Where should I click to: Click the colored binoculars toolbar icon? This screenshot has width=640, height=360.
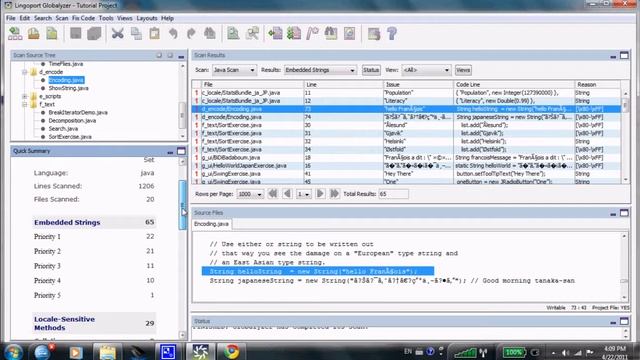pyautogui.click(x=331, y=33)
